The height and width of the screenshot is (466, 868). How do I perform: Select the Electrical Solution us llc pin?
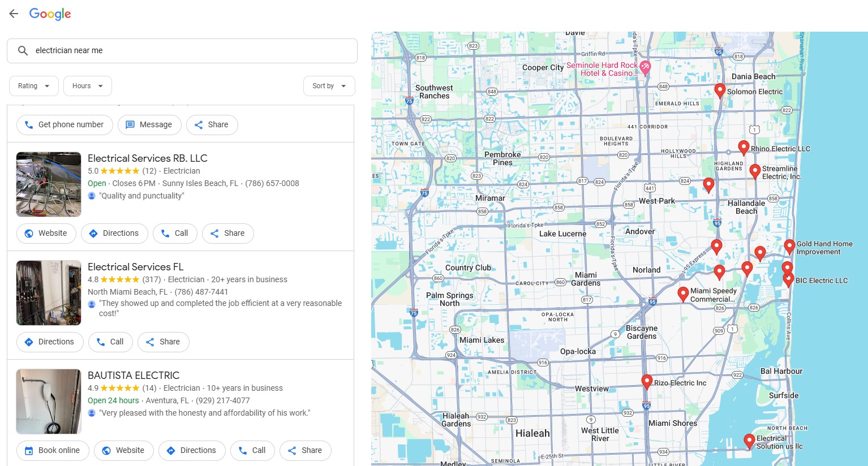tap(749, 441)
